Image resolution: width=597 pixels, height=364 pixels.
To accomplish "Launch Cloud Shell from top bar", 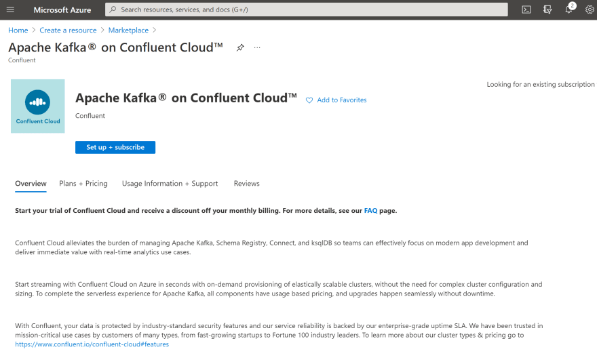I will pos(526,9).
